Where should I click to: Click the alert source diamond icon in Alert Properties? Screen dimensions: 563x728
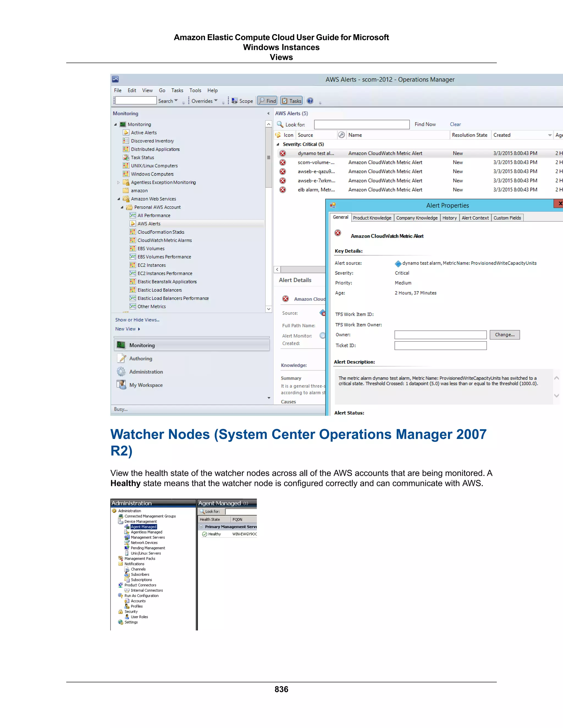[x=398, y=264]
